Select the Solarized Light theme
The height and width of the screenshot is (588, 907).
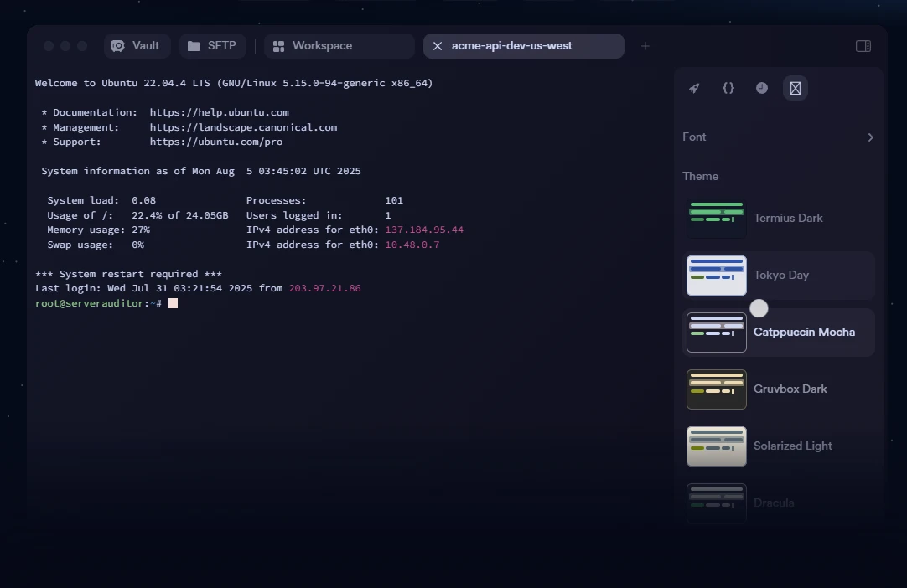coord(779,446)
